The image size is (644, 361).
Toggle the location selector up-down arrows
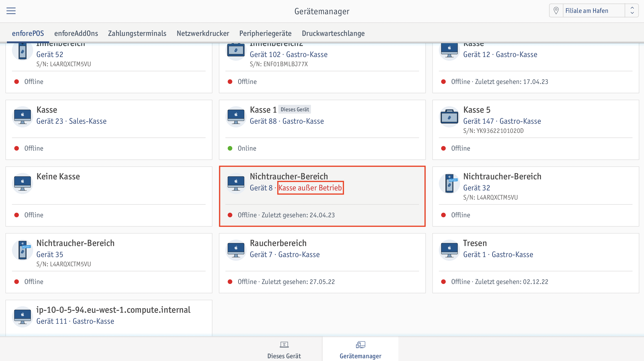(632, 11)
